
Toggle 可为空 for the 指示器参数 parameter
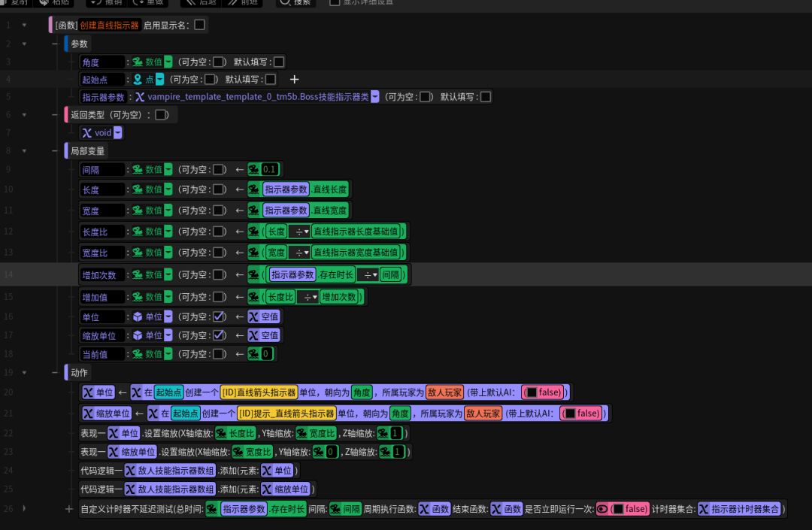coord(425,97)
